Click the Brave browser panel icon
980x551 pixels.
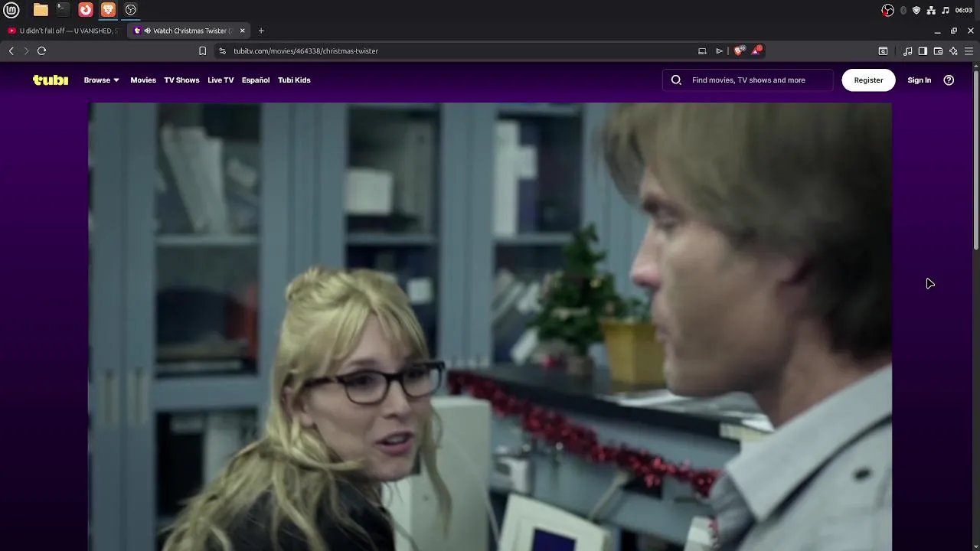pos(108,10)
